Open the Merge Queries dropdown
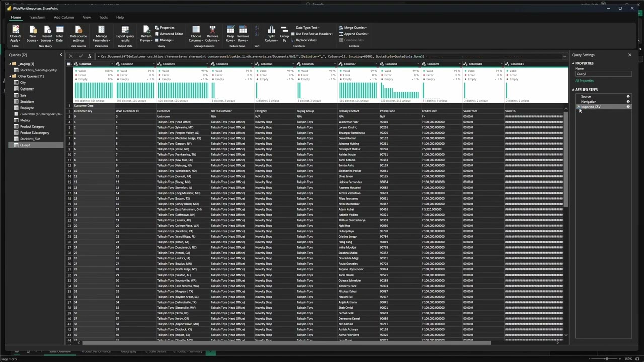Image resolution: width=644 pixels, height=362 pixels. click(354, 28)
